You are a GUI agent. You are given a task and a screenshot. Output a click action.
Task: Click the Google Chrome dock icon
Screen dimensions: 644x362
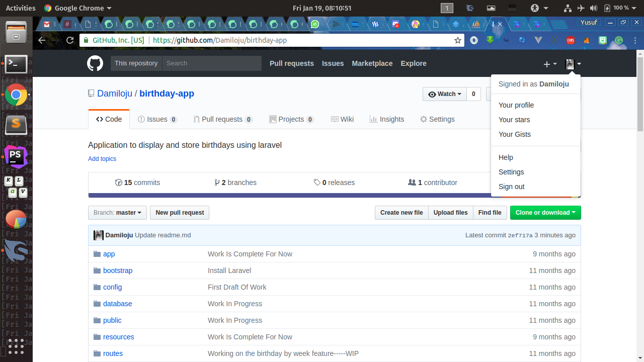tap(16, 95)
